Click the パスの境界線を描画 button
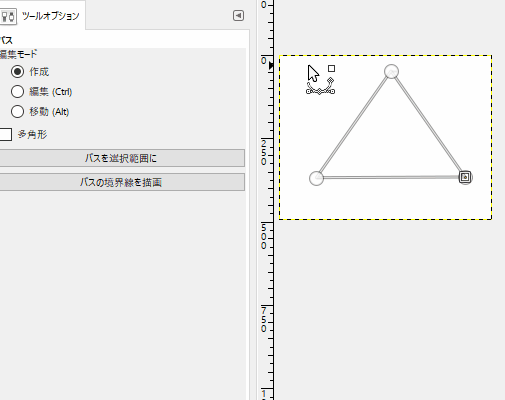 tap(121, 182)
